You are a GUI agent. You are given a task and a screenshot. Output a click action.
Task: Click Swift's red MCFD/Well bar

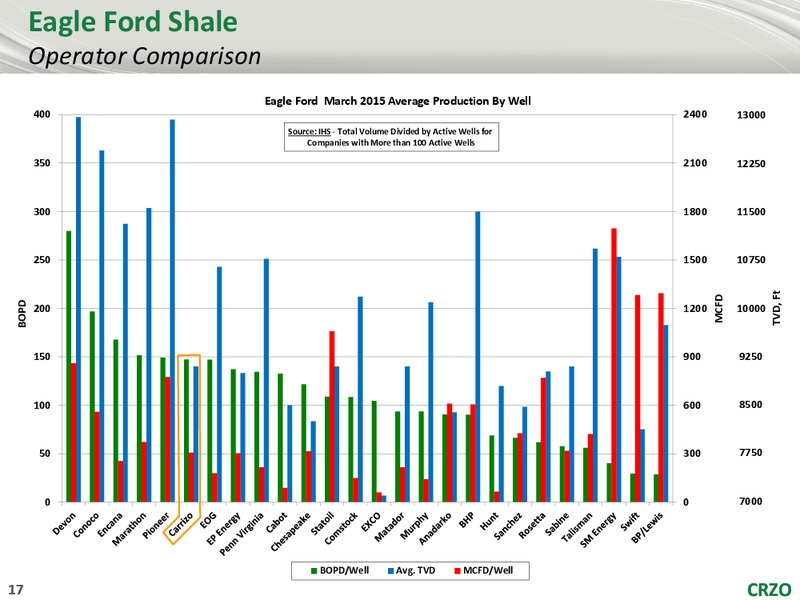coord(637,398)
